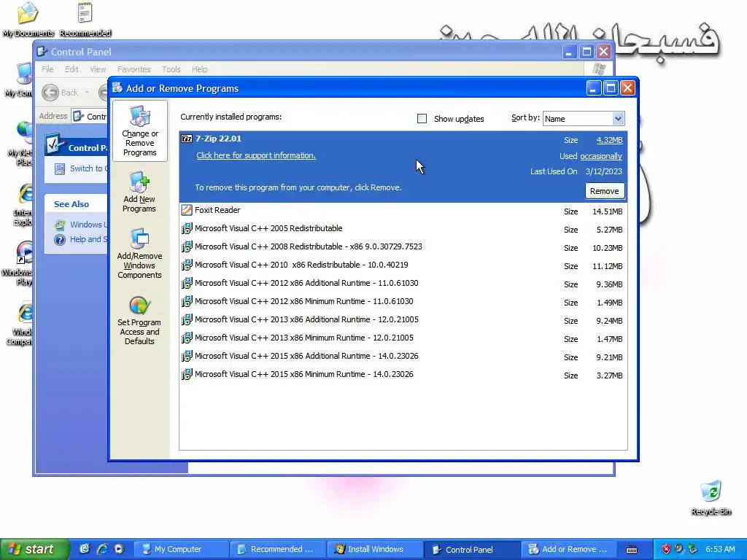The height and width of the screenshot is (560, 747).
Task: Click icon of Visual C++ 2005 Redistributable
Action: 187,228
